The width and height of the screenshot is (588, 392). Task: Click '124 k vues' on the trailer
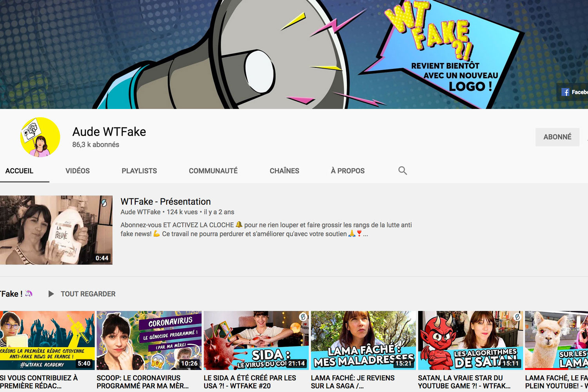[x=182, y=212]
